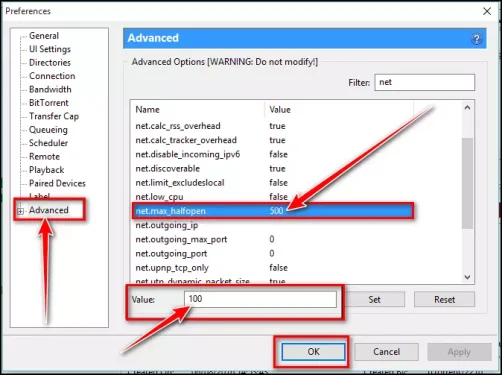Select Queueing in the sidebar
This screenshot has height=375, width=502.
48,130
